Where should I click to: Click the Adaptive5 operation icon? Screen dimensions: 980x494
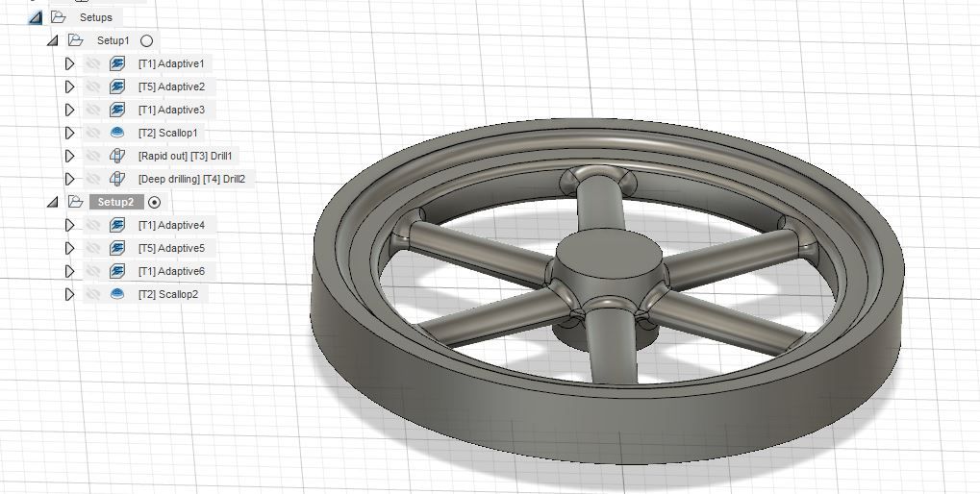[x=117, y=248]
